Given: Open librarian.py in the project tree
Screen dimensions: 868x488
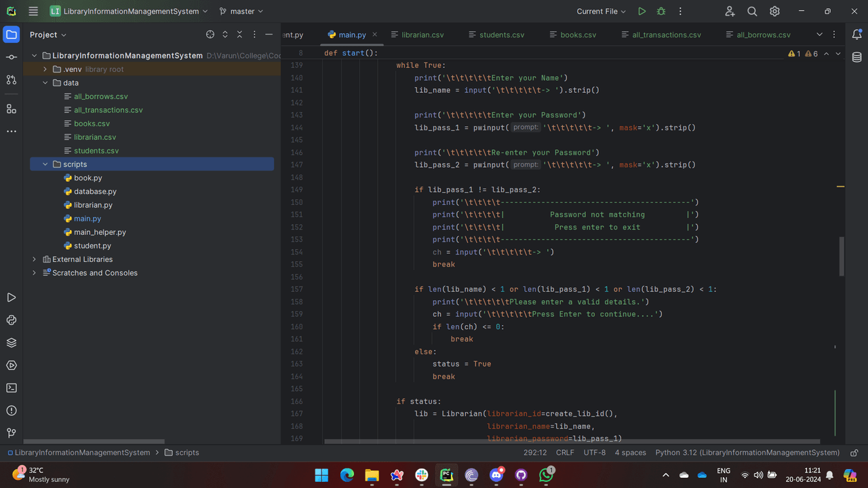Looking at the screenshot, I should point(94,205).
